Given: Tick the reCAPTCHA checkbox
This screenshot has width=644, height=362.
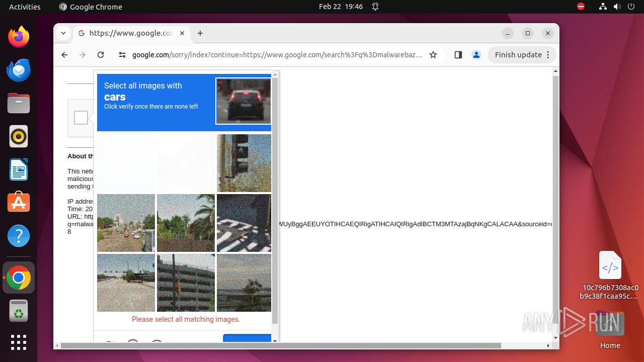Looking at the screenshot, I should click(81, 118).
